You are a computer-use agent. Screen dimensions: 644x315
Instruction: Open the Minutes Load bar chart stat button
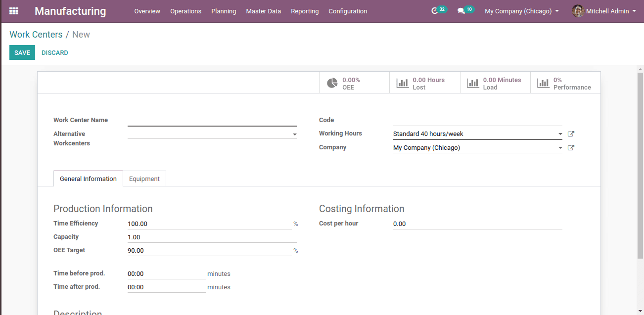coord(495,83)
